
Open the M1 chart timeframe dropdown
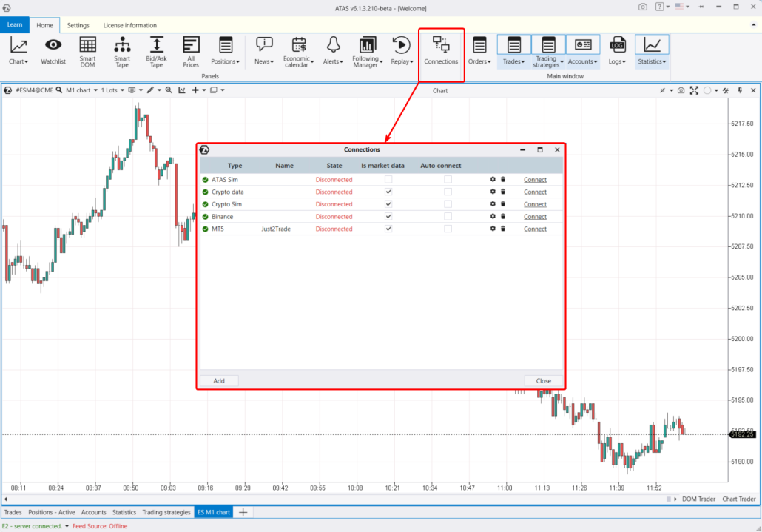81,90
